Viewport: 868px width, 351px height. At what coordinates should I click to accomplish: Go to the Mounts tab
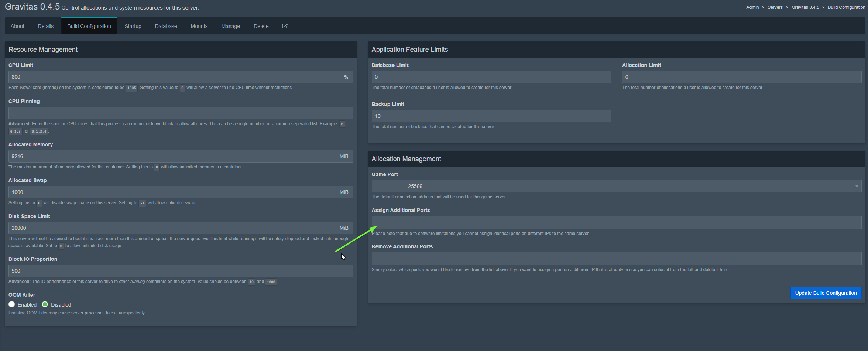pyautogui.click(x=199, y=26)
